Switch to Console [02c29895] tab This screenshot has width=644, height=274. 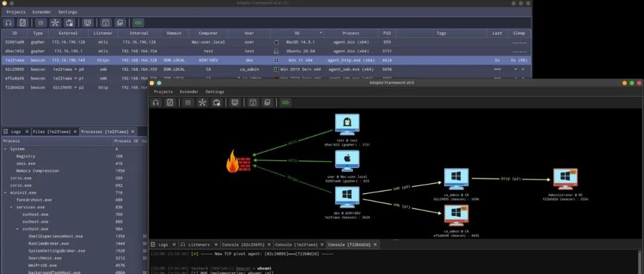tap(243, 245)
